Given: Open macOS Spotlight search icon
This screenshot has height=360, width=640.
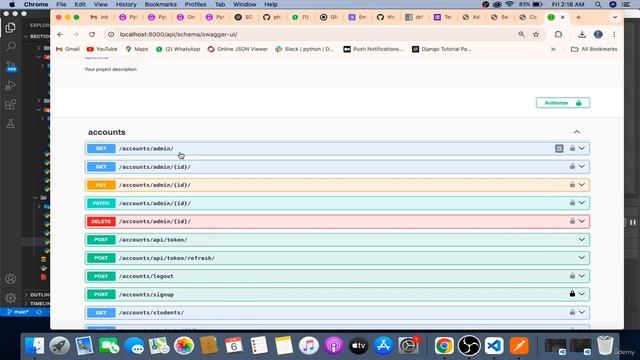Looking at the screenshot, I should click(x=598, y=4).
